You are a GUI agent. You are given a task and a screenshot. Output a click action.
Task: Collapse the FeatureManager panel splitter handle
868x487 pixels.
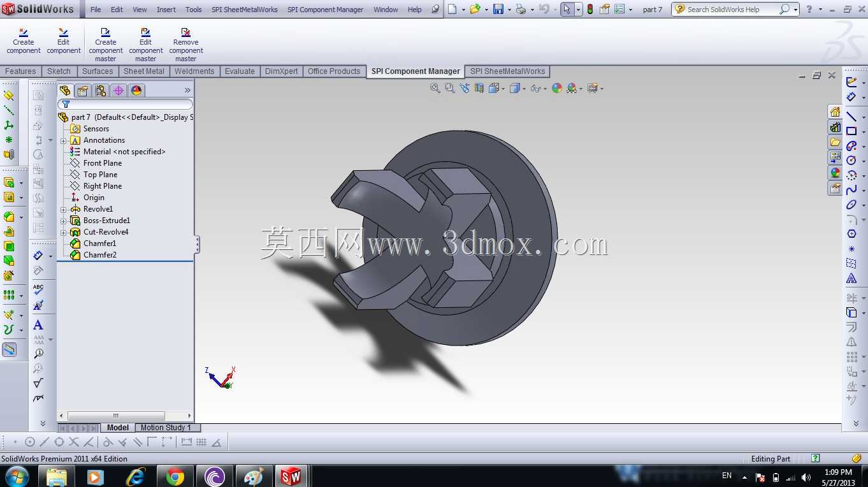click(x=198, y=245)
